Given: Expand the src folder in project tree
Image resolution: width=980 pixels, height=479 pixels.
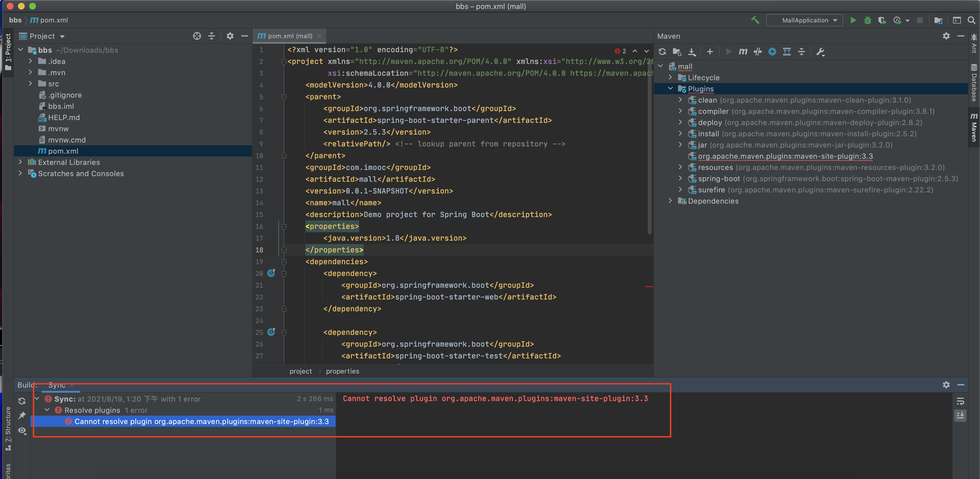Looking at the screenshot, I should pyautogui.click(x=30, y=84).
